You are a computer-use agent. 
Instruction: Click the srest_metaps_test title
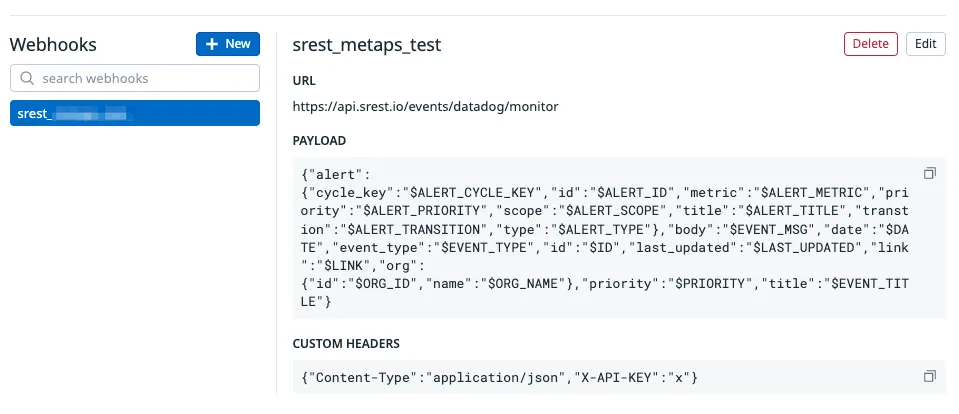(367, 45)
